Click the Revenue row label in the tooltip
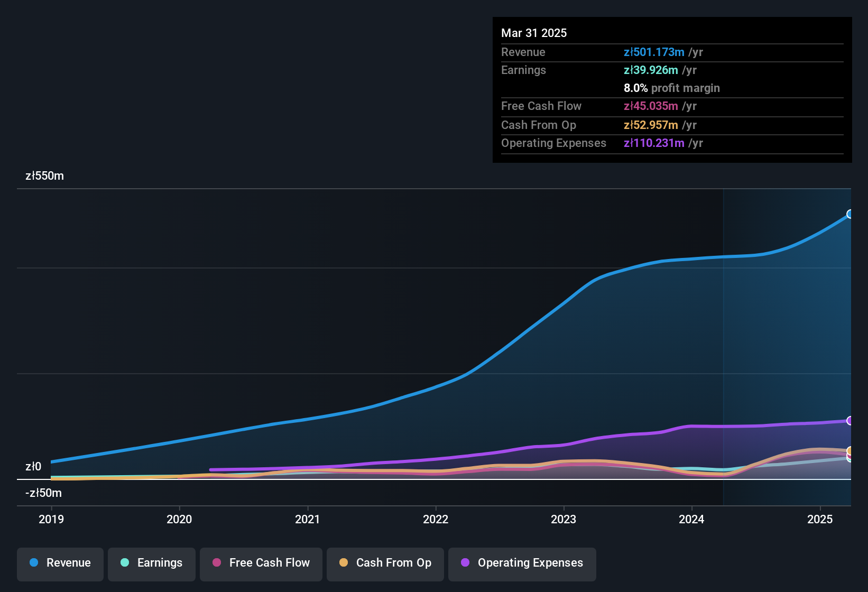 (x=523, y=52)
